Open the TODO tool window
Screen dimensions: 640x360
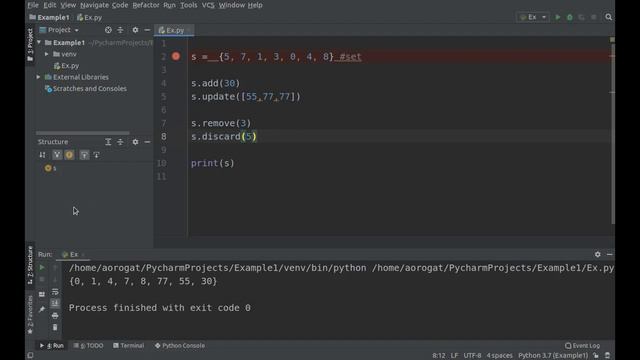click(89, 346)
